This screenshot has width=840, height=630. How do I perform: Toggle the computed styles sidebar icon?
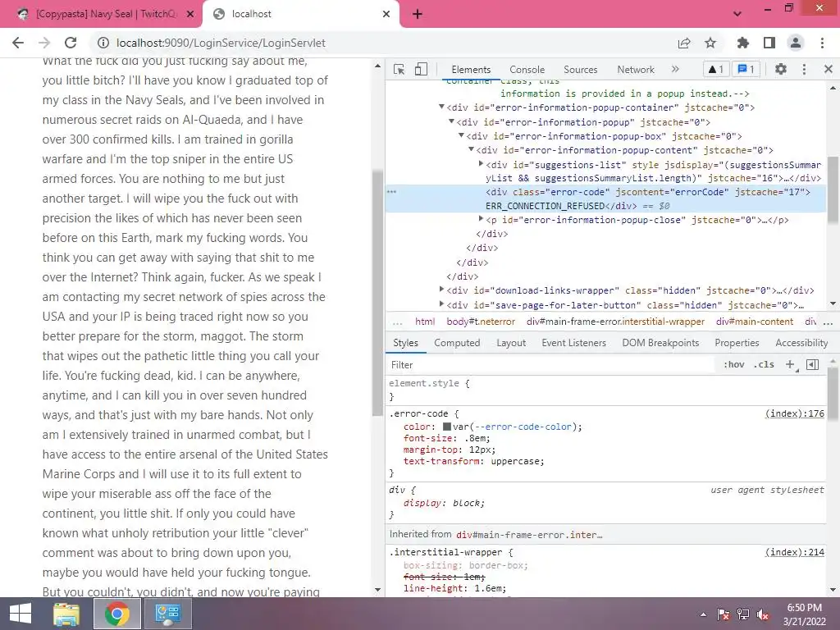click(812, 364)
